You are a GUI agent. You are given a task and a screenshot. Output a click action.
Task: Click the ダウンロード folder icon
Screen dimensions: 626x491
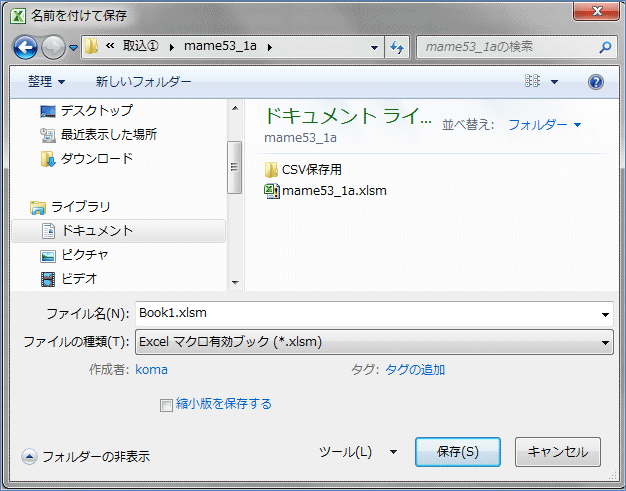[48, 159]
